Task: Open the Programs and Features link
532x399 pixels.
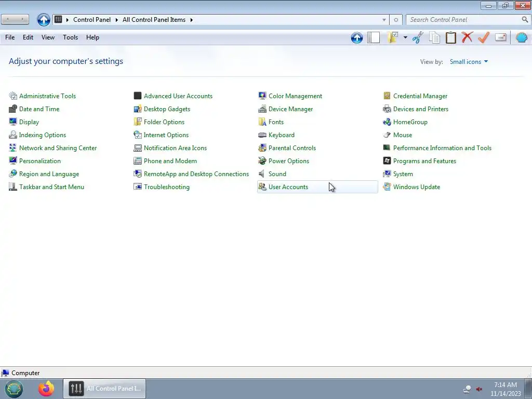Action: [x=424, y=161]
